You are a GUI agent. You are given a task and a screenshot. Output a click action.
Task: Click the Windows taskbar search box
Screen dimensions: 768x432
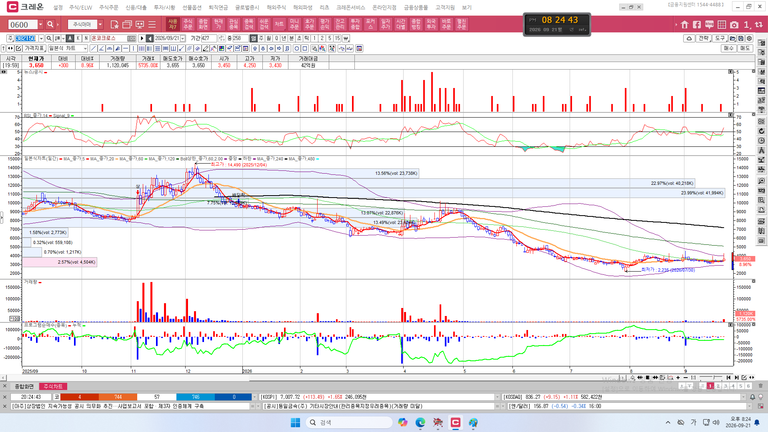pos(349,422)
